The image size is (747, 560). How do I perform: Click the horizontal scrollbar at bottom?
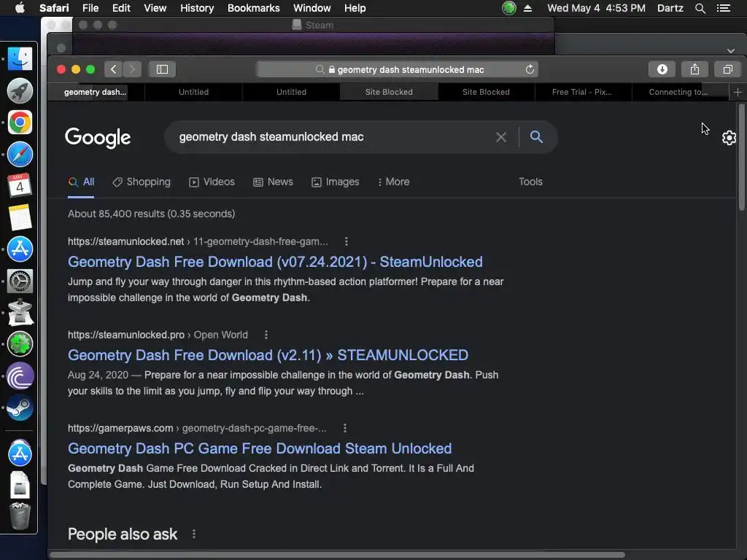click(337, 555)
